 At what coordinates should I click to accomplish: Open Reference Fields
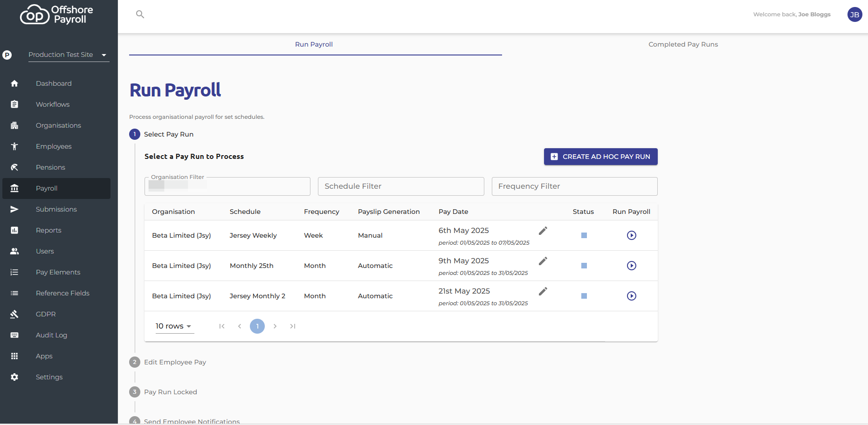coord(56,293)
